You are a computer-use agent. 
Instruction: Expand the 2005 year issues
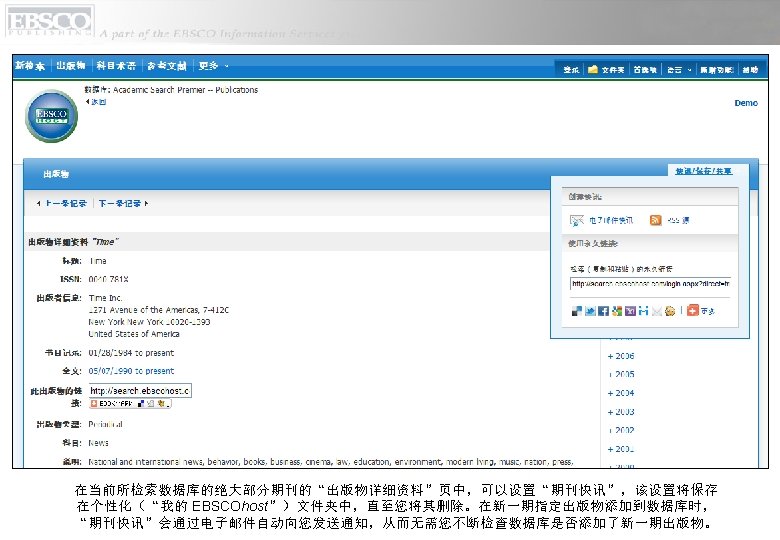[x=621, y=374]
